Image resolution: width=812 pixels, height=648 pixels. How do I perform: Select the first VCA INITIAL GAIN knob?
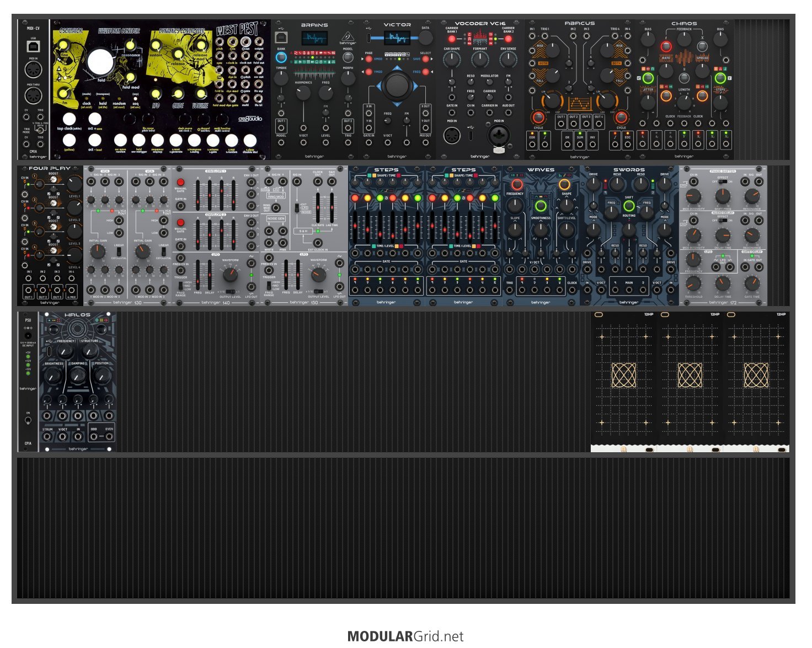click(97, 252)
